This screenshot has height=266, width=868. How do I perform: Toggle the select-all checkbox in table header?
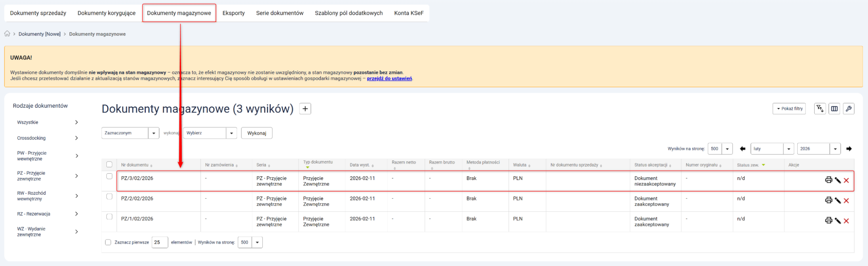(109, 164)
